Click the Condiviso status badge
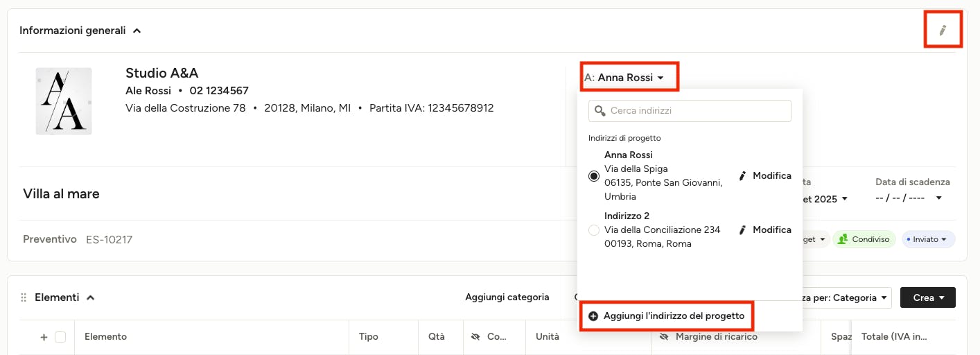The image size is (980, 355). click(x=864, y=239)
